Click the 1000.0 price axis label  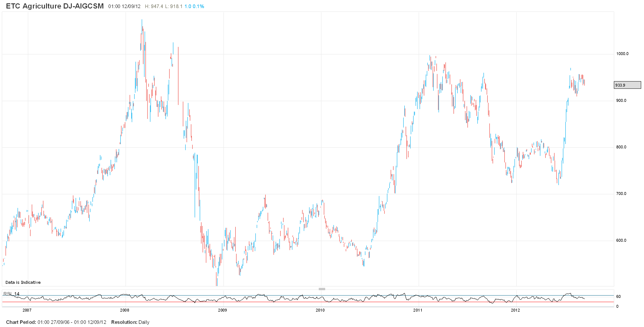tap(622, 54)
